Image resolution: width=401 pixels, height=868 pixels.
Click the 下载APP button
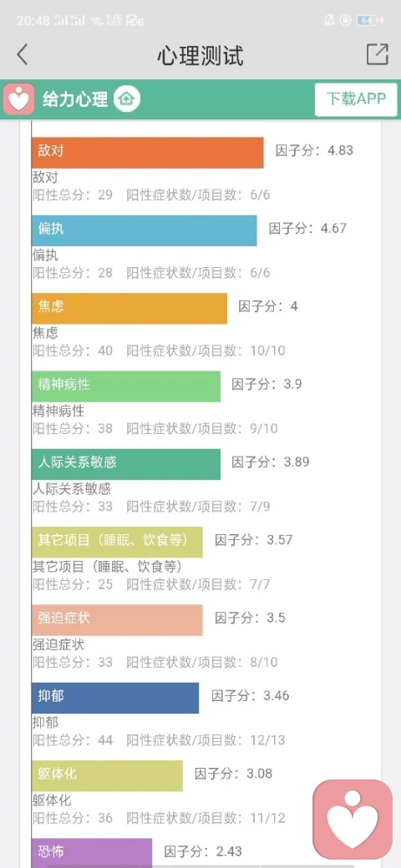click(356, 99)
